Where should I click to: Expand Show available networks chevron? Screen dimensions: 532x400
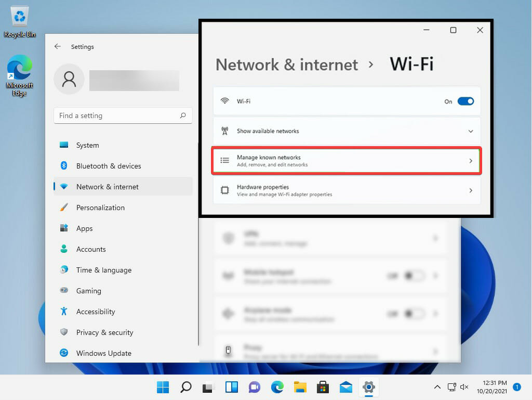tap(471, 131)
